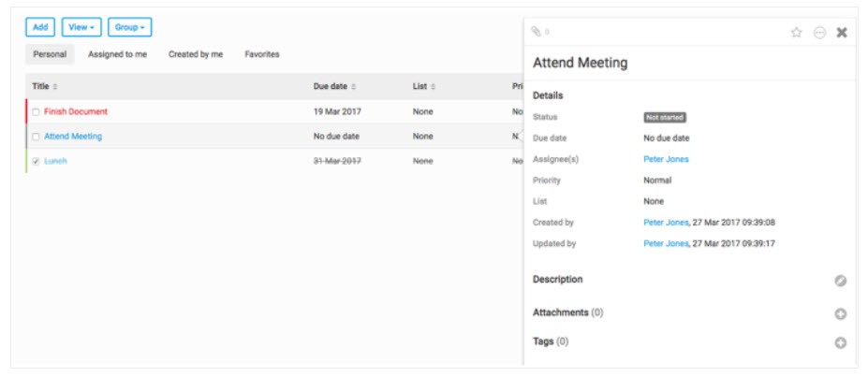Star the Attend Meeting task as favorite
868x377 pixels.
coord(796,32)
